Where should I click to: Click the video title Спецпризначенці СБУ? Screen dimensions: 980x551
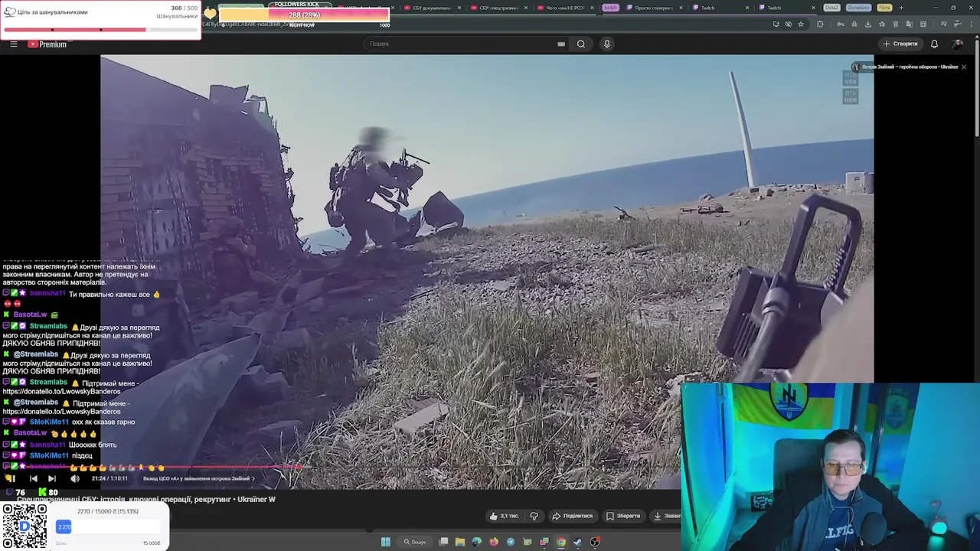point(146,499)
